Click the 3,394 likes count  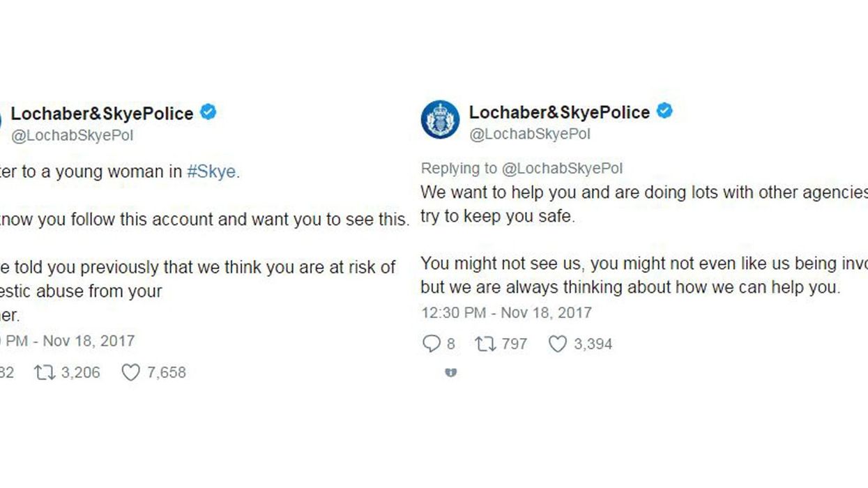593,344
